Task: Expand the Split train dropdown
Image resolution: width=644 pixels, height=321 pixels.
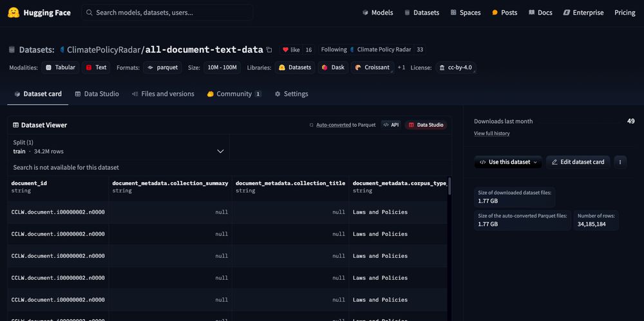Action: pyautogui.click(x=118, y=147)
